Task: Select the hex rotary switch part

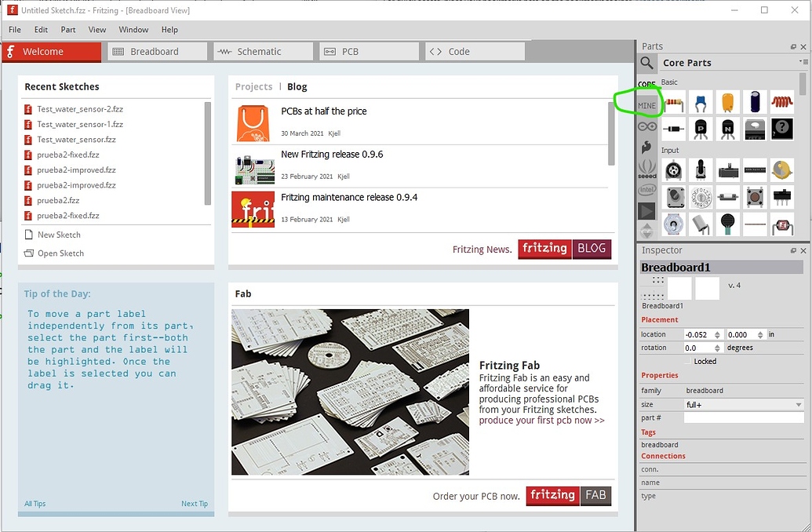Action: pos(701,197)
